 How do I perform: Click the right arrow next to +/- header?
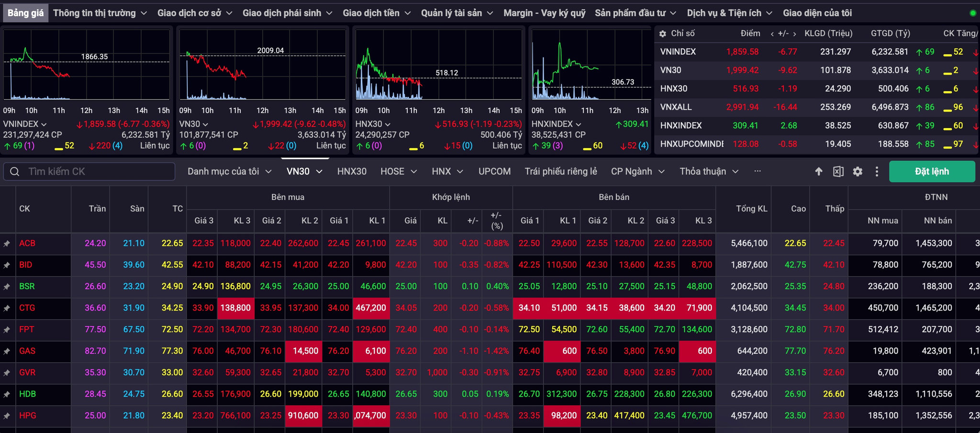(x=794, y=33)
